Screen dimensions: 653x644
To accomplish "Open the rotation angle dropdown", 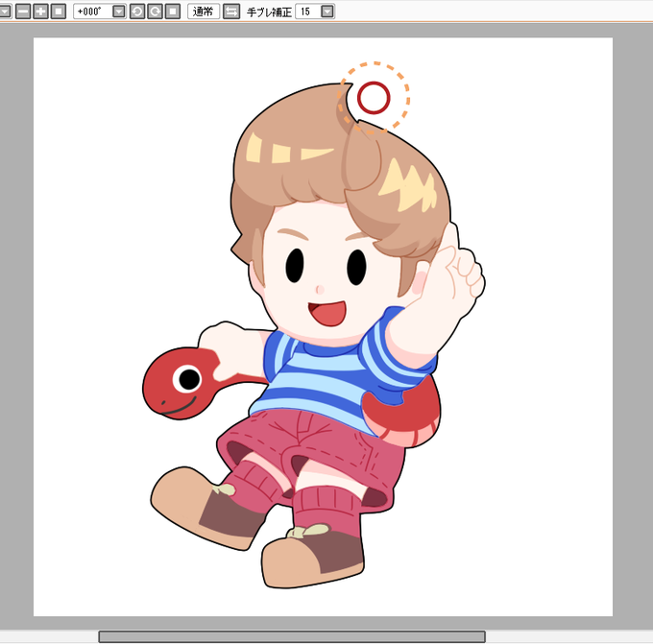I will coord(119,12).
